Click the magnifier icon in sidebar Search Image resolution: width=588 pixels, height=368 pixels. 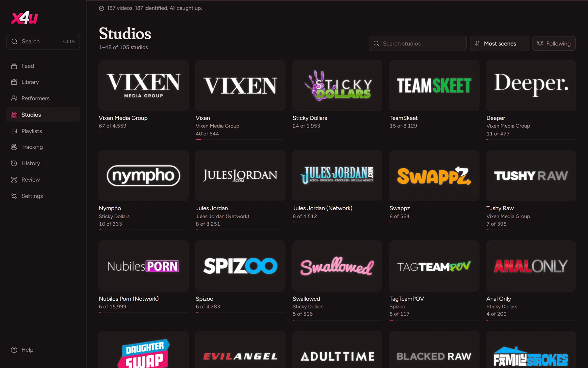[14, 42]
